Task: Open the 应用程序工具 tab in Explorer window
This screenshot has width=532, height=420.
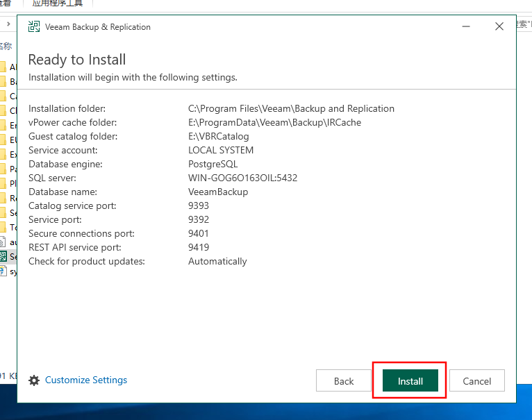Action: tap(58, 3)
